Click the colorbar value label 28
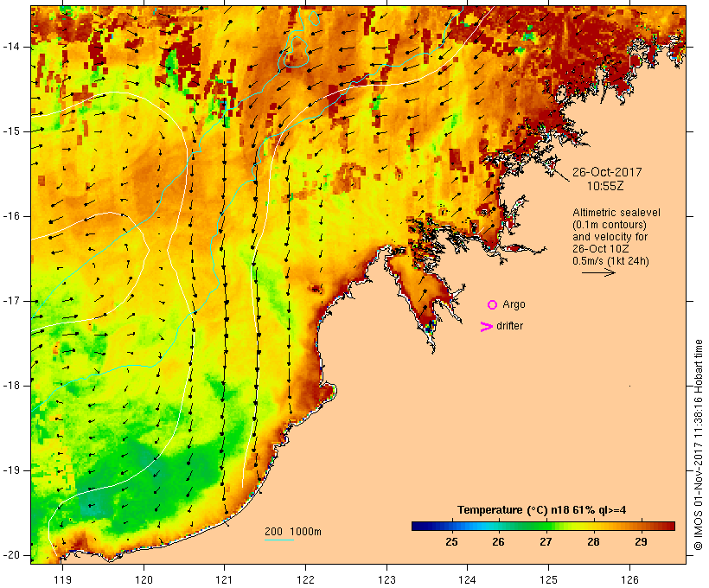 click(593, 542)
